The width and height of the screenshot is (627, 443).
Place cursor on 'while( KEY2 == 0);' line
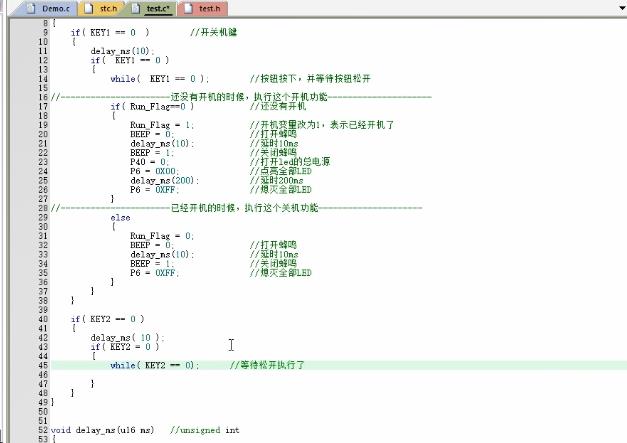point(154,365)
